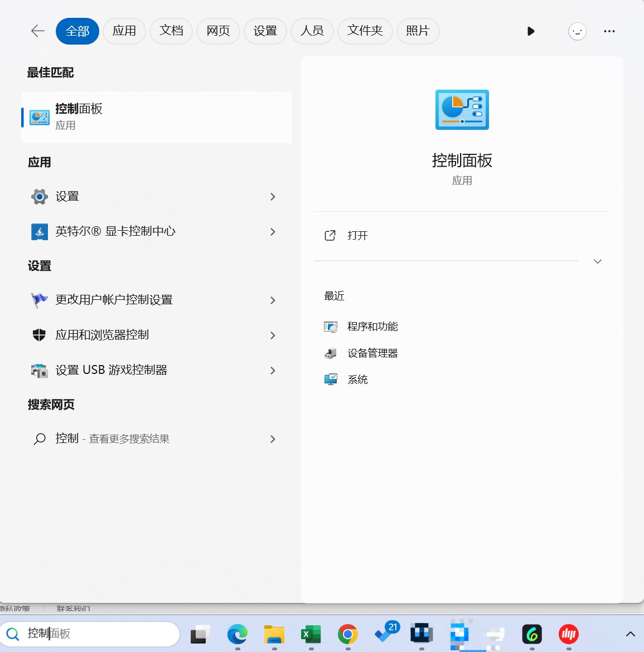The width and height of the screenshot is (644, 652).
Task: Click the three-dot more options icon
Action: 609,31
